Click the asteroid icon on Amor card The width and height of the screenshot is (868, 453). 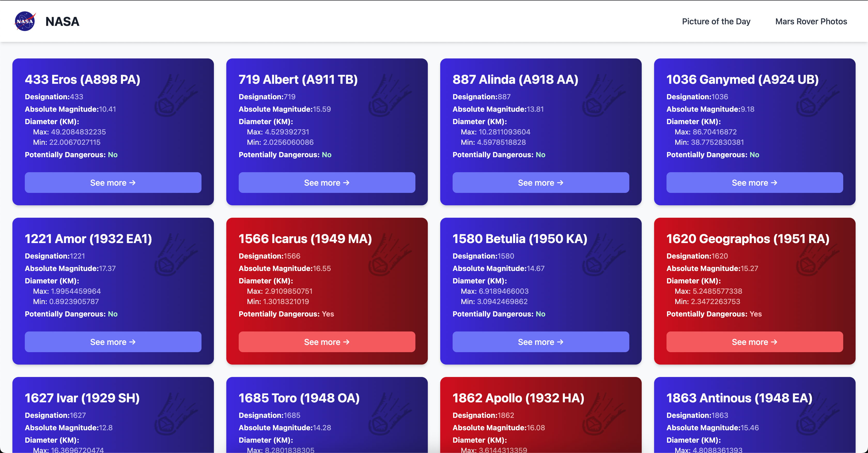[176, 255]
